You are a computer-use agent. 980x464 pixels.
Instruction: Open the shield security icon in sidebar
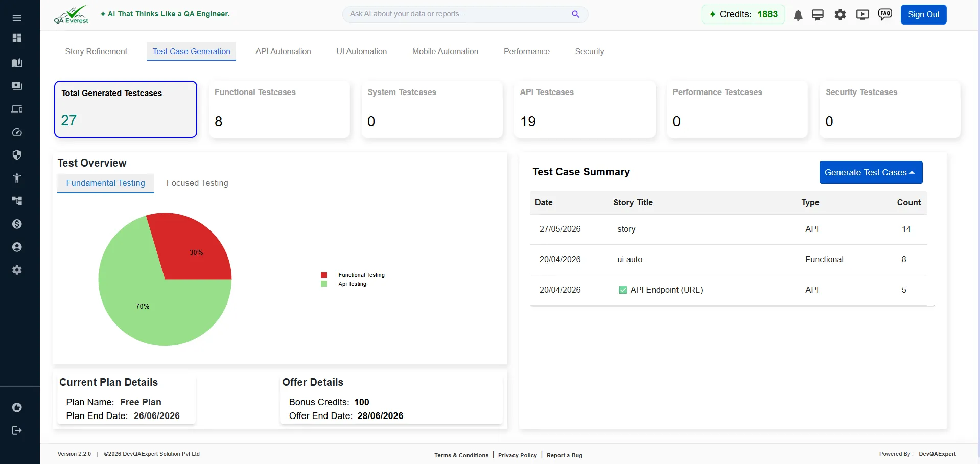coord(17,155)
